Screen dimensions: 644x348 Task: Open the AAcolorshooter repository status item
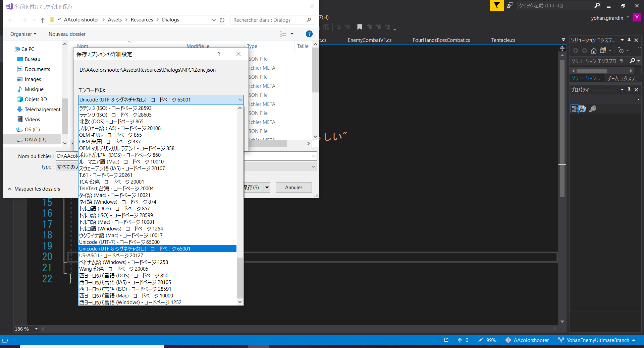tap(527, 340)
